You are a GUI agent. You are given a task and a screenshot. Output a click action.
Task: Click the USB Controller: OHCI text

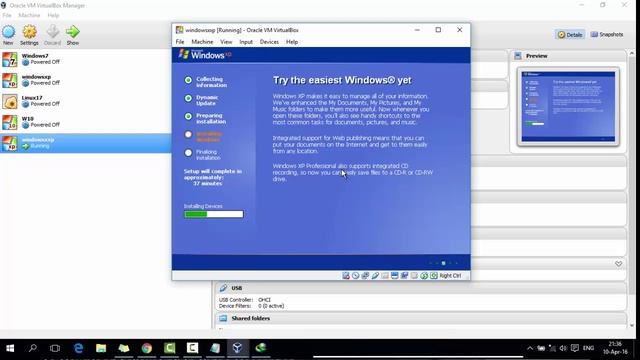click(244, 300)
